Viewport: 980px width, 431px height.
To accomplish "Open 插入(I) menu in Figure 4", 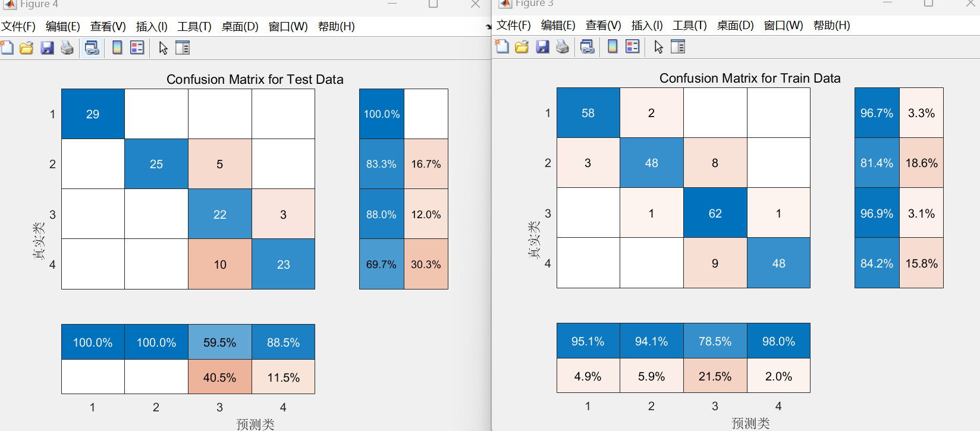I will (152, 26).
